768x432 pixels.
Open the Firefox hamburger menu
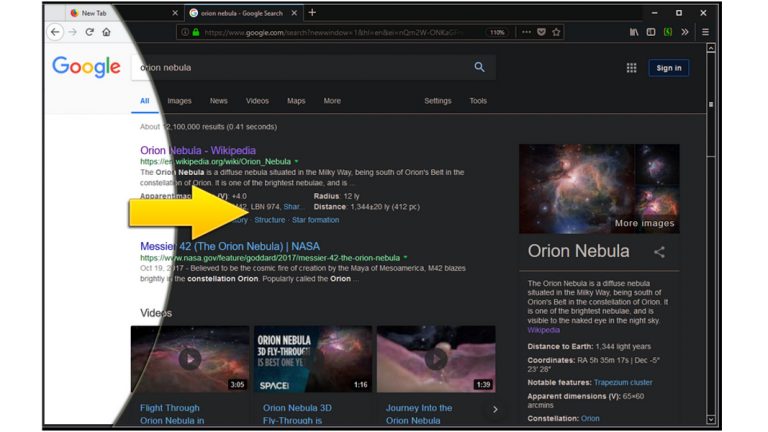point(705,32)
